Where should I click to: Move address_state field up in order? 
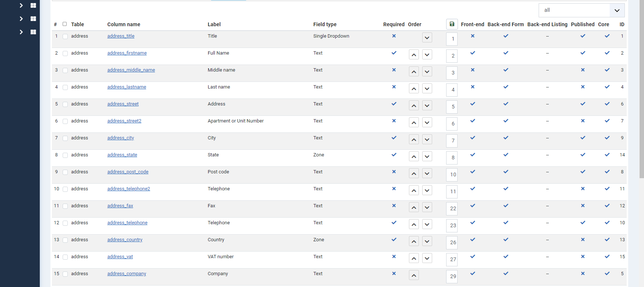click(414, 157)
